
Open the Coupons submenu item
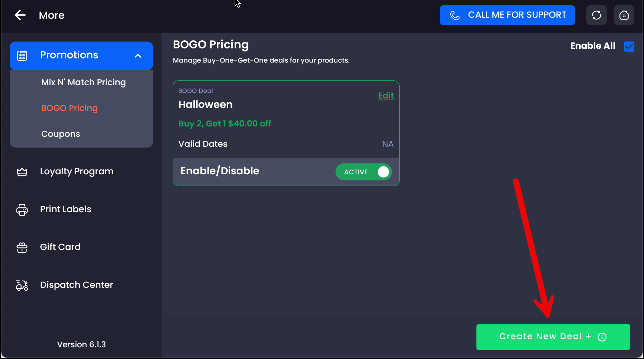tap(61, 134)
